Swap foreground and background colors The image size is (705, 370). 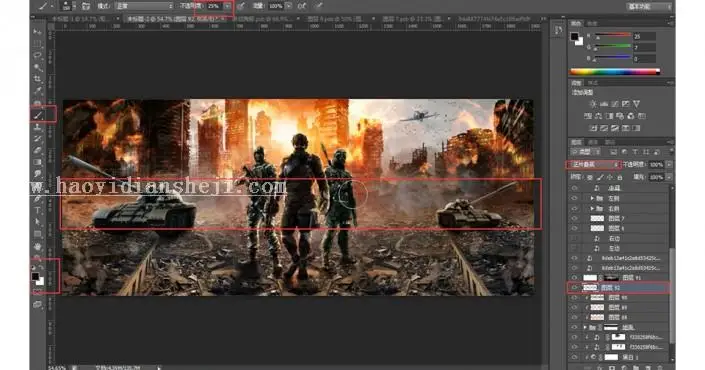(x=42, y=268)
